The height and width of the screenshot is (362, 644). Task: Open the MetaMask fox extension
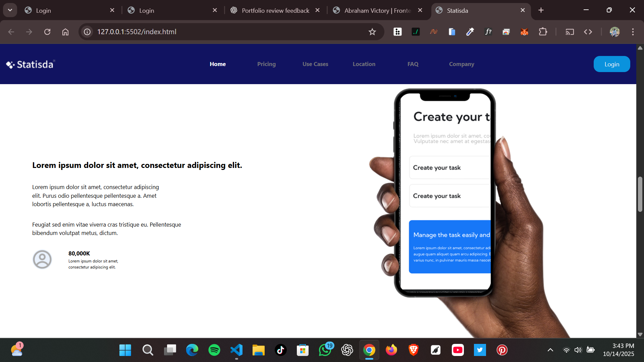pos(524,32)
